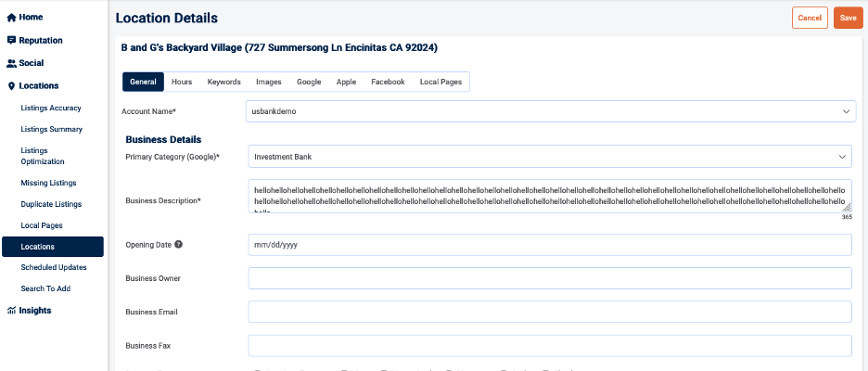Select the highlighted Locations sidebar item
Image resolution: width=868 pixels, height=371 pixels.
click(x=53, y=247)
